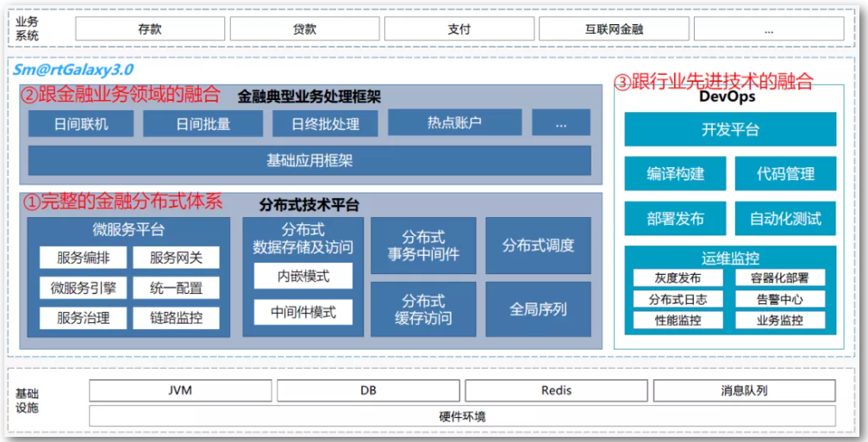Click the 日间联机 block
The image size is (868, 442).
81,124
